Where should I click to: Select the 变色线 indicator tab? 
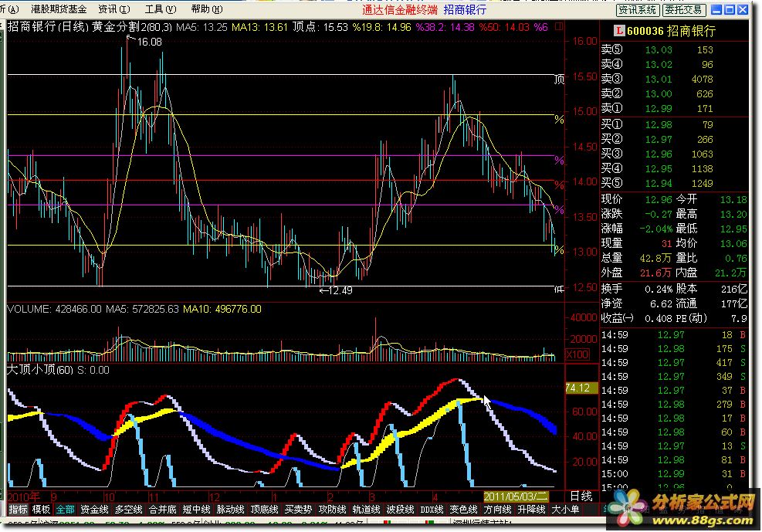click(464, 510)
